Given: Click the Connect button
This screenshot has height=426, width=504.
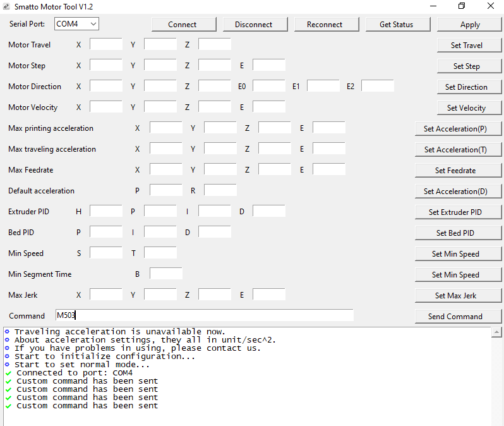Looking at the screenshot, I should (184, 25).
